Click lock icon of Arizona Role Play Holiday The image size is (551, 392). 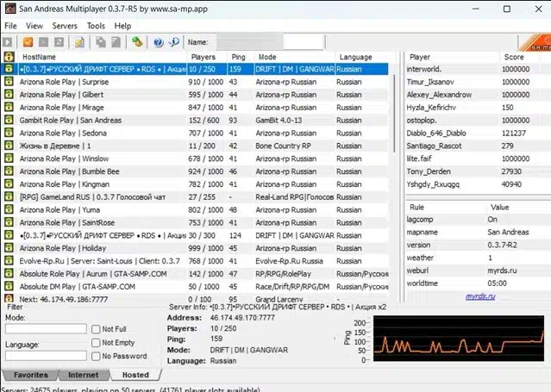pos(9,247)
